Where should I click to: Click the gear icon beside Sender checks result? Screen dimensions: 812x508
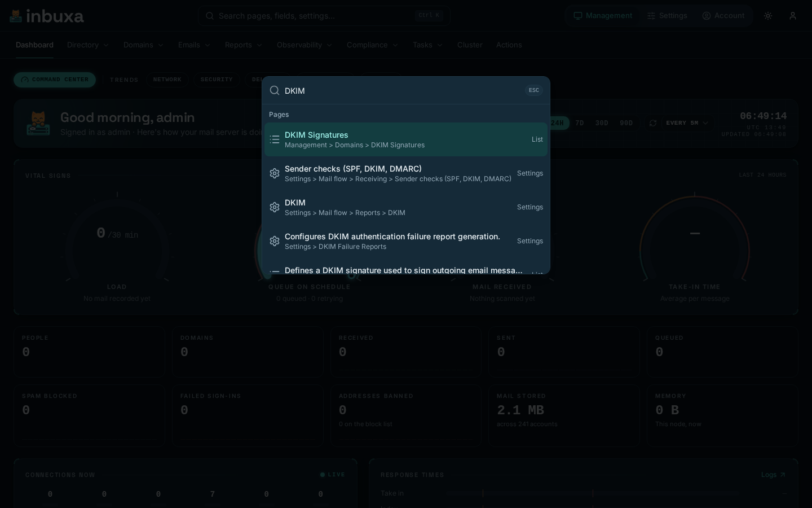click(x=275, y=173)
